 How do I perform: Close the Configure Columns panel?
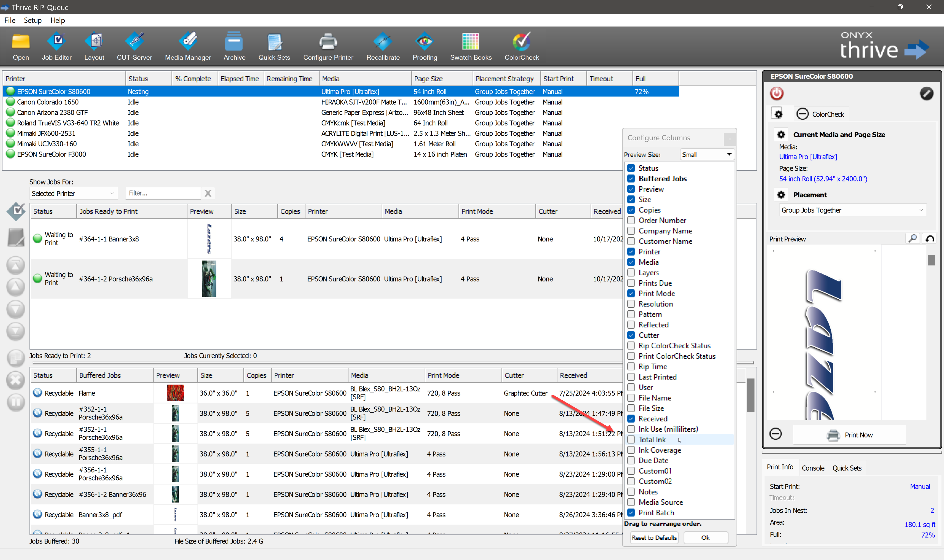(729, 139)
